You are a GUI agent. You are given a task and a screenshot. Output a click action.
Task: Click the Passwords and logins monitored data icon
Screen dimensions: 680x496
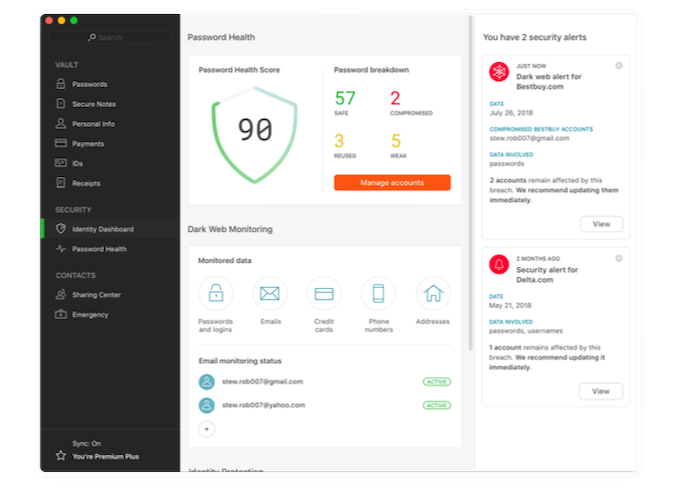[216, 294]
